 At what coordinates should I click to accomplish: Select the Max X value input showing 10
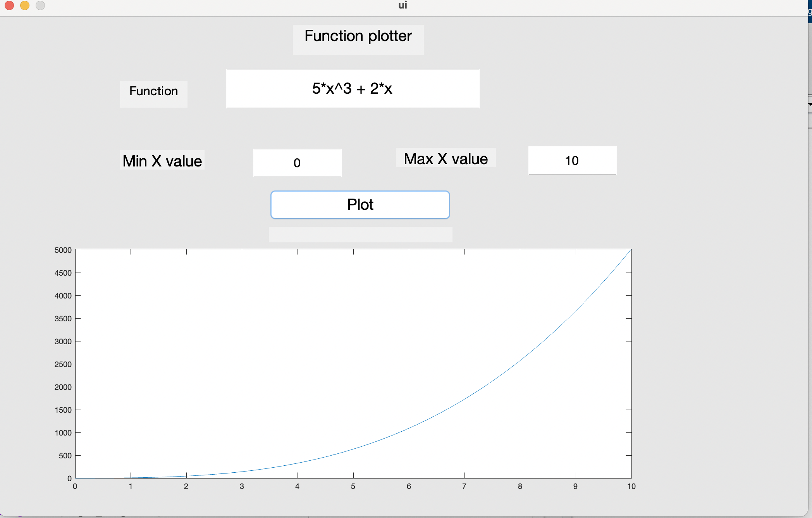tap(572, 161)
